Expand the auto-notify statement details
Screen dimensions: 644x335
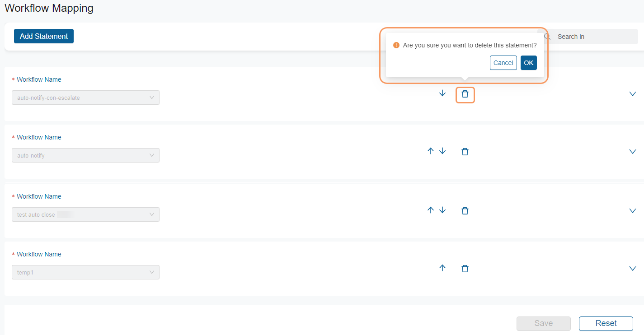633,152
